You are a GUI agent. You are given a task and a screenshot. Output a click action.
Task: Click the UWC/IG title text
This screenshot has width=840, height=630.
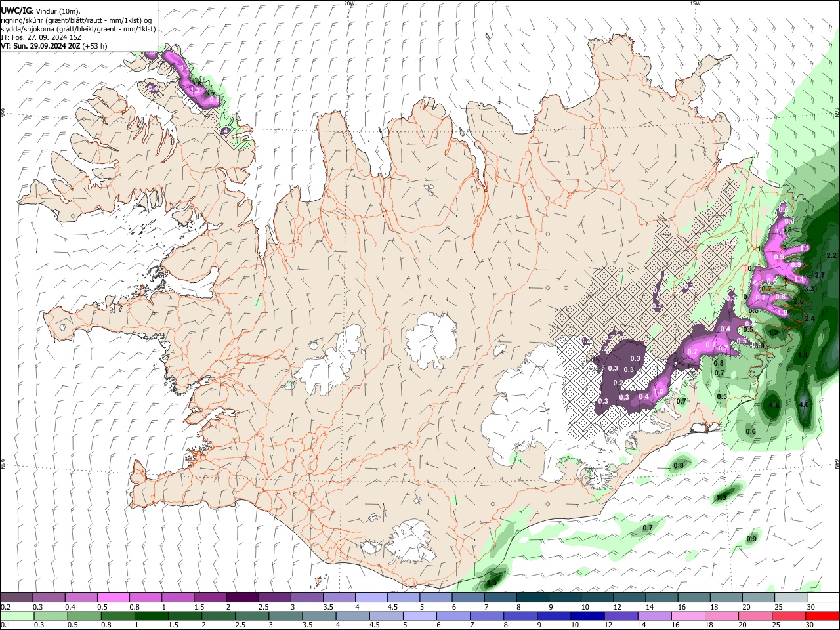click(15, 10)
